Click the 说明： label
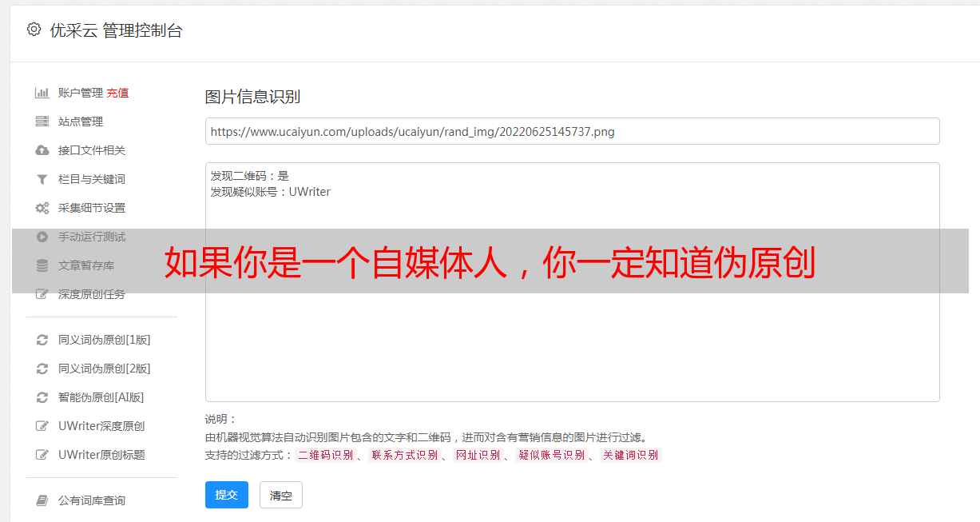Viewport: 980px width, 522px height. pyautogui.click(x=221, y=419)
